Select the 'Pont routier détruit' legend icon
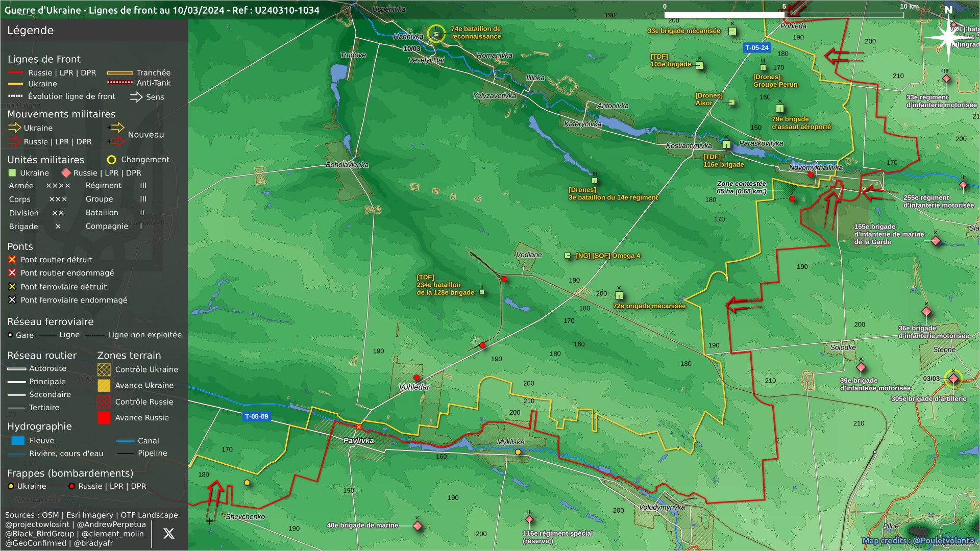The image size is (980, 551). 12,260
